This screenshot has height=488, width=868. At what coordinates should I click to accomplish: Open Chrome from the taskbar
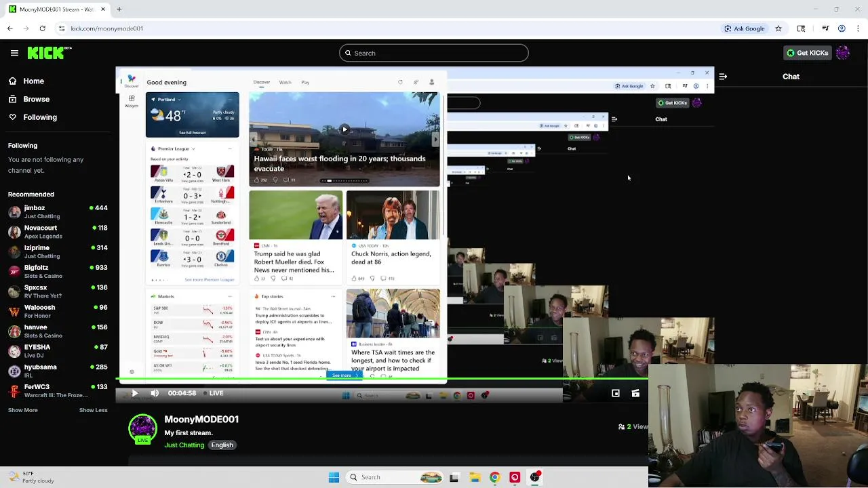click(494, 477)
